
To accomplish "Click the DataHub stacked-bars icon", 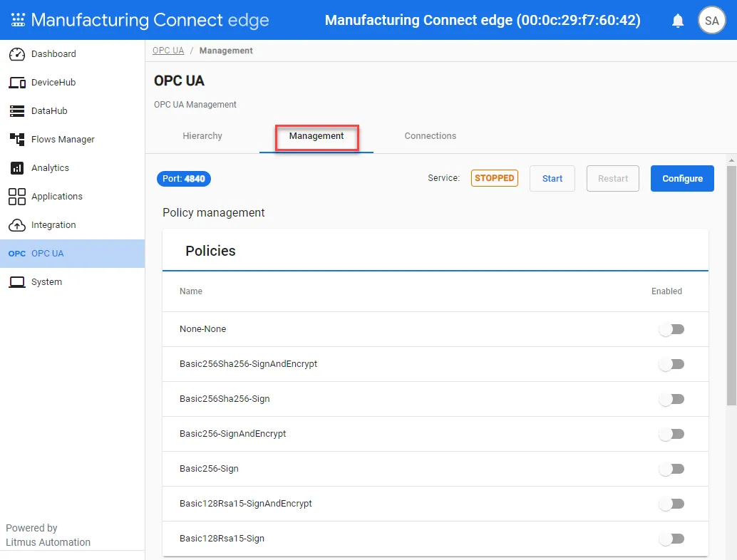I will click(17, 111).
